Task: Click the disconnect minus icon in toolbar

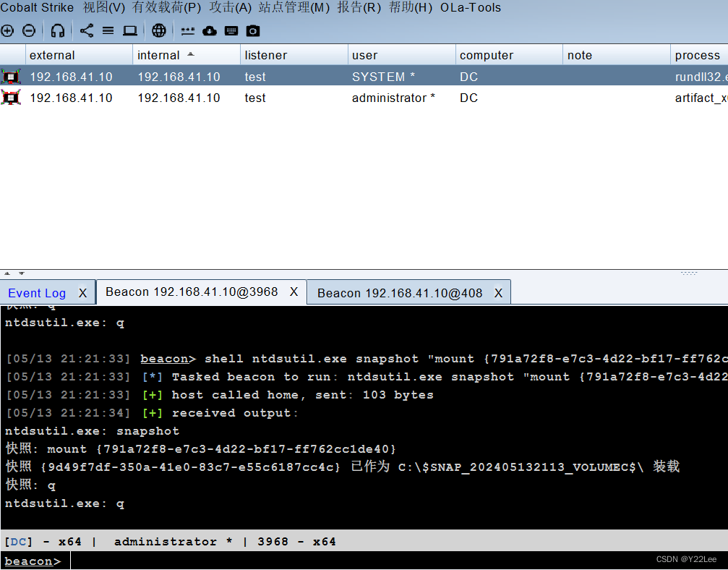Action: click(29, 30)
